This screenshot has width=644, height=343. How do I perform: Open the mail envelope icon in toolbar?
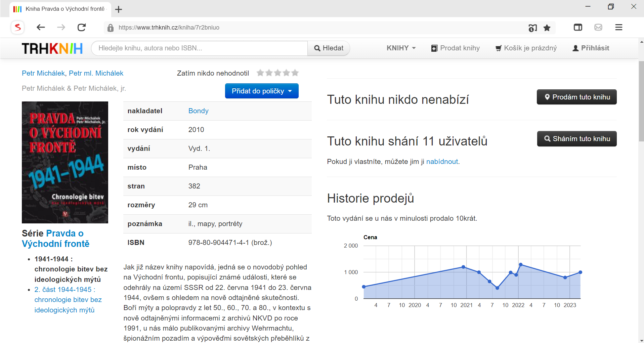tap(598, 28)
